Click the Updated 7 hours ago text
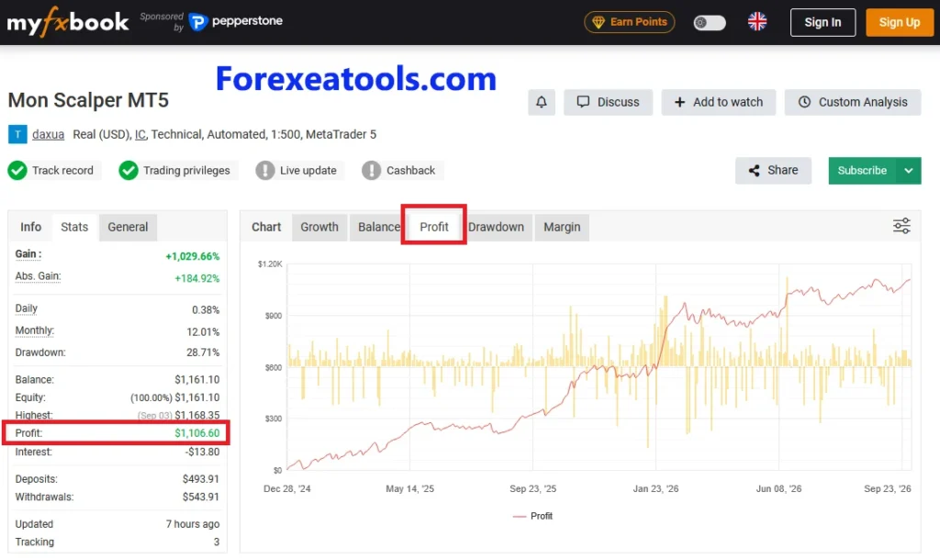The height and width of the screenshot is (560, 940). (193, 524)
